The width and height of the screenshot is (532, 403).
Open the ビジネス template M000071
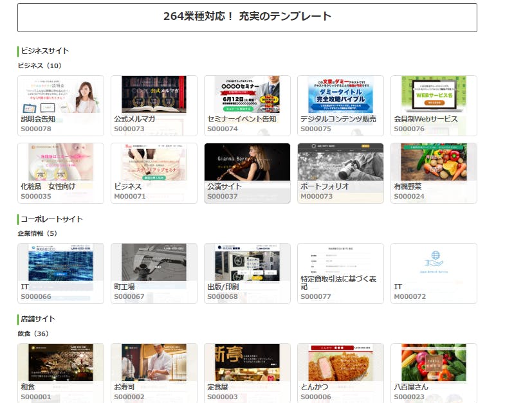[154, 173]
